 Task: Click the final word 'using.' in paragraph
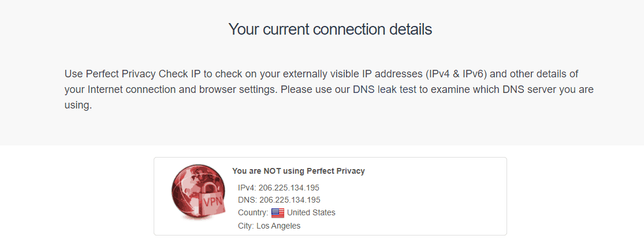pos(78,105)
